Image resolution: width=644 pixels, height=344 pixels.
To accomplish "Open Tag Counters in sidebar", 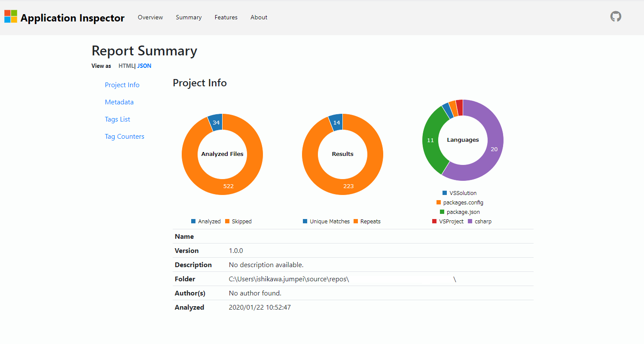I will pyautogui.click(x=125, y=137).
